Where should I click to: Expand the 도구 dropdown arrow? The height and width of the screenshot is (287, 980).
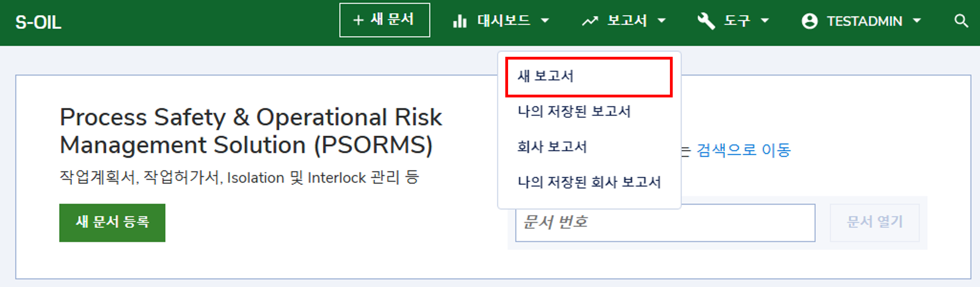(765, 21)
